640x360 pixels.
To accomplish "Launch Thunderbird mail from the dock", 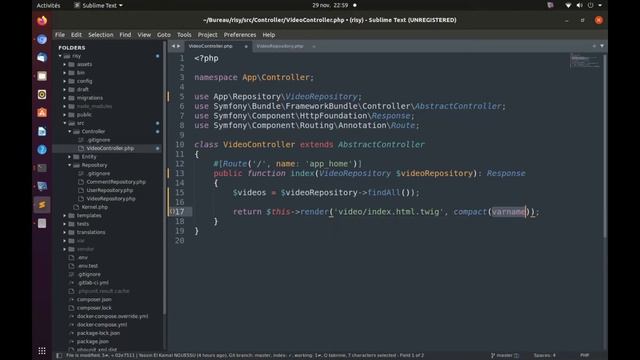I will (42, 58).
